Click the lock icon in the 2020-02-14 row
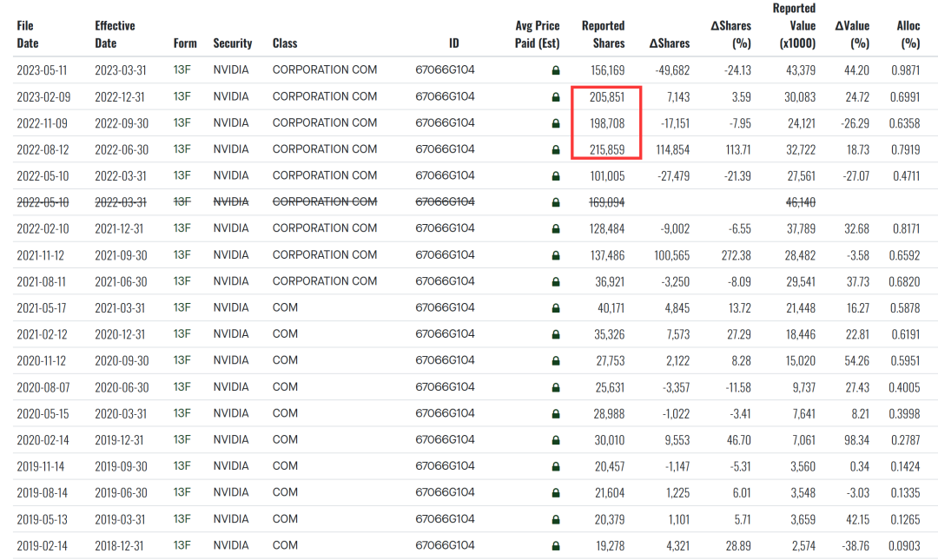 tap(556, 440)
